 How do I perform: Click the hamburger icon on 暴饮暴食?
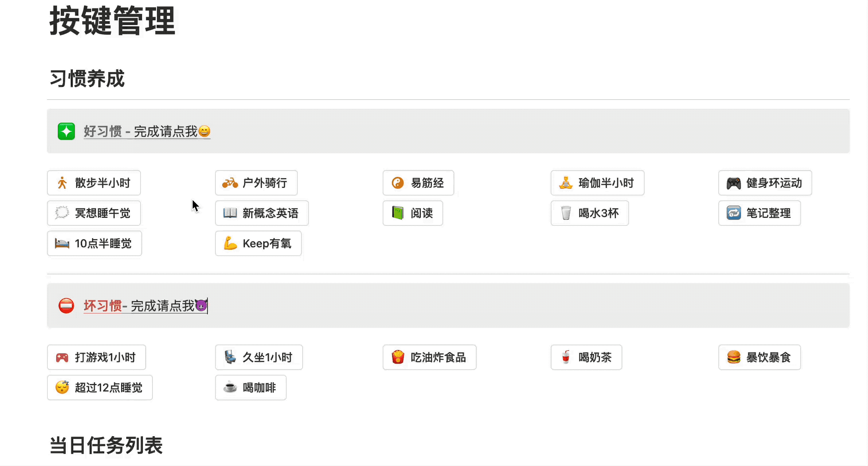733,357
